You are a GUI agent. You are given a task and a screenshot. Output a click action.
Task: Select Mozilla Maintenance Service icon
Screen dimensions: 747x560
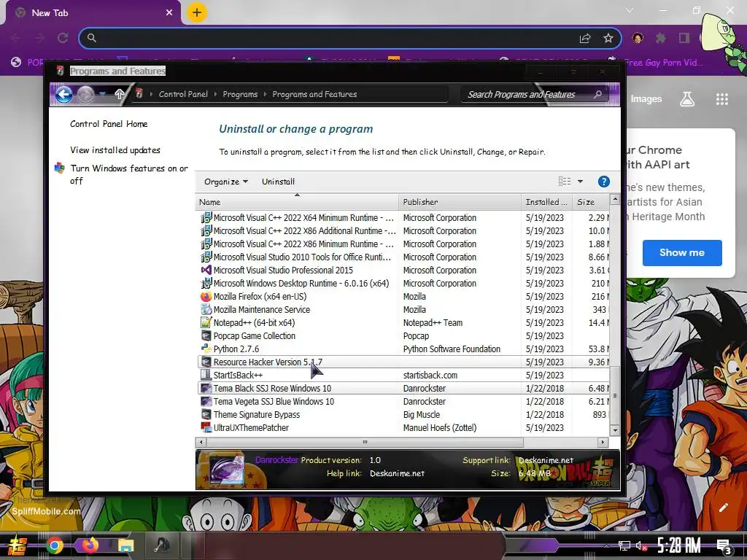206,309
